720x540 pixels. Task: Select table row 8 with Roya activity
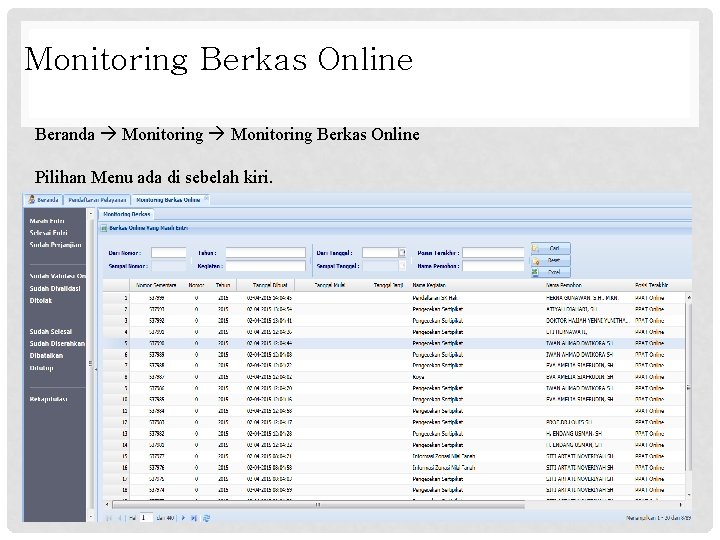394,377
